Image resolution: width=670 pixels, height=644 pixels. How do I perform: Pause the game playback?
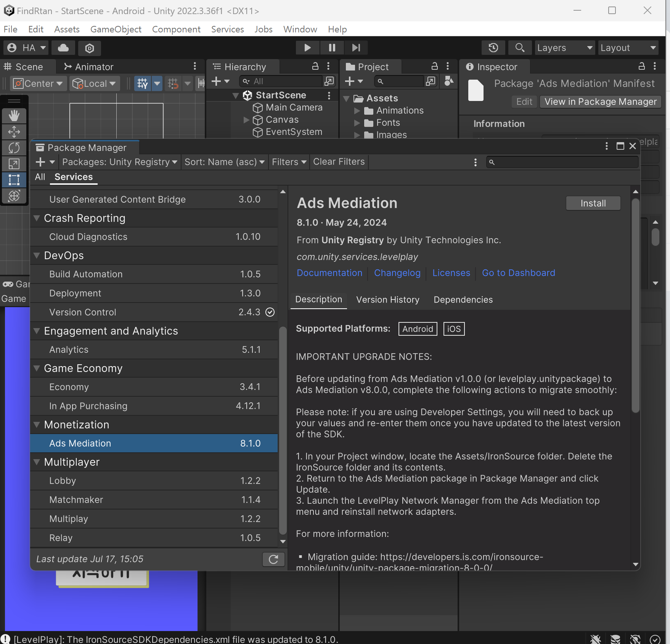tap(332, 48)
